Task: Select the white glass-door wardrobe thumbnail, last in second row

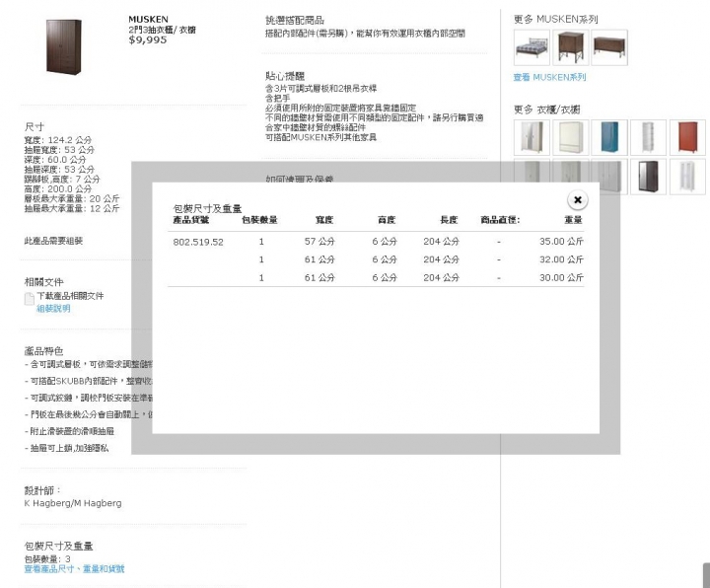Action: 687,177
